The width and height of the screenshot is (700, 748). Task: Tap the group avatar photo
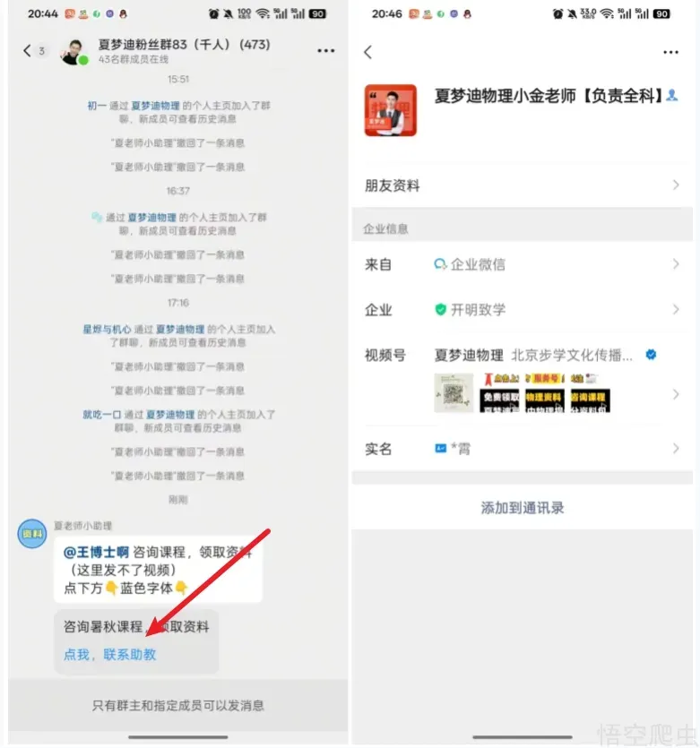[x=74, y=52]
